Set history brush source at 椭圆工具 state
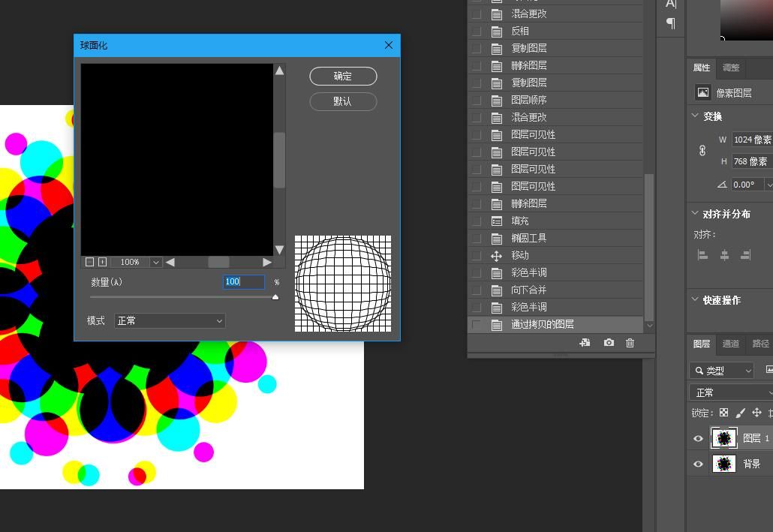This screenshot has height=532, width=773. pyautogui.click(x=477, y=238)
